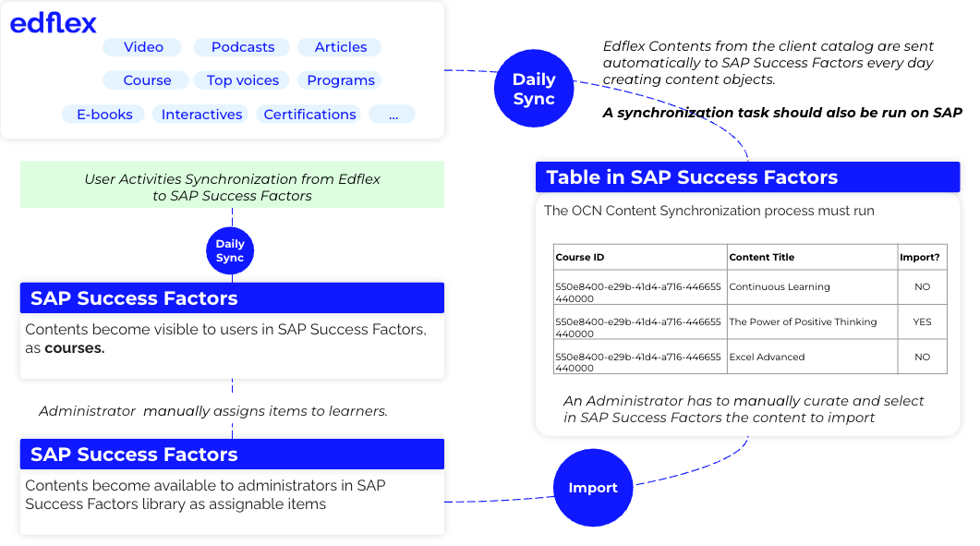Select the Course content pill
980x546 pixels.
tap(146, 80)
